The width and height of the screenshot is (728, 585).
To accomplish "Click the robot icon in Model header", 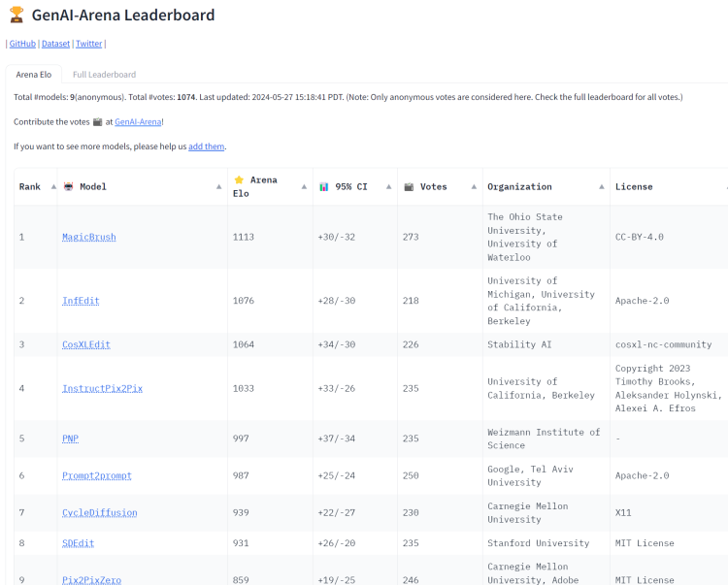I will 68,186.
